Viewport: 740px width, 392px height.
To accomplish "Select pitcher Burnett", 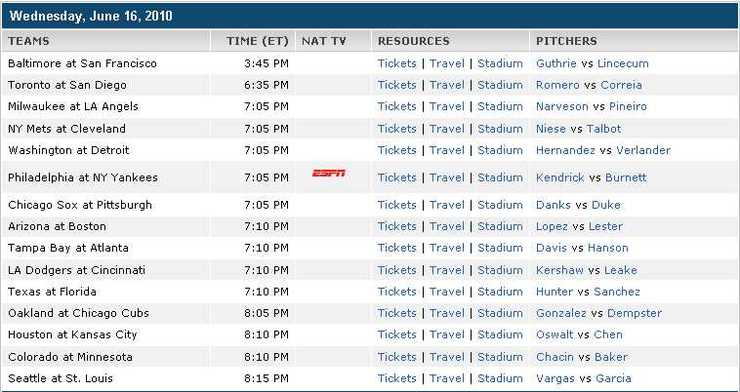I will [x=625, y=177].
